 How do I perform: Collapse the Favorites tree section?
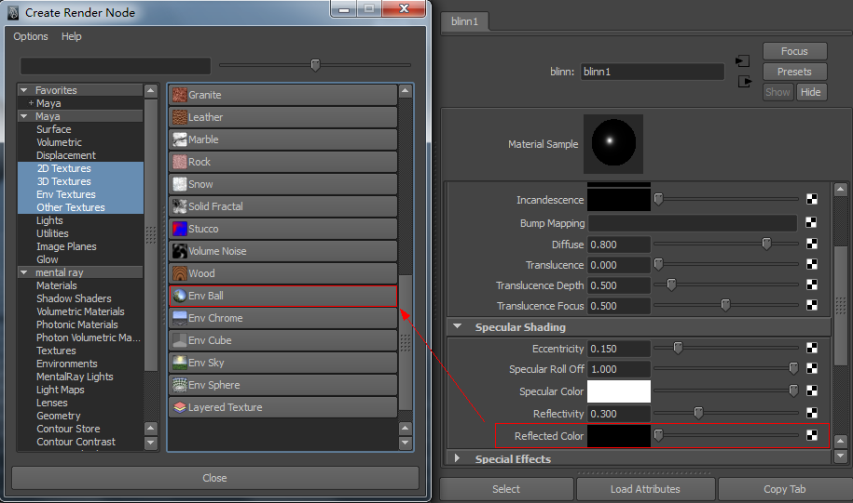coord(24,90)
